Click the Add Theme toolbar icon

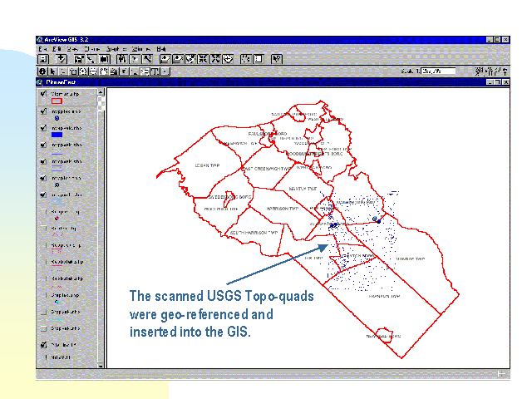tap(61, 60)
